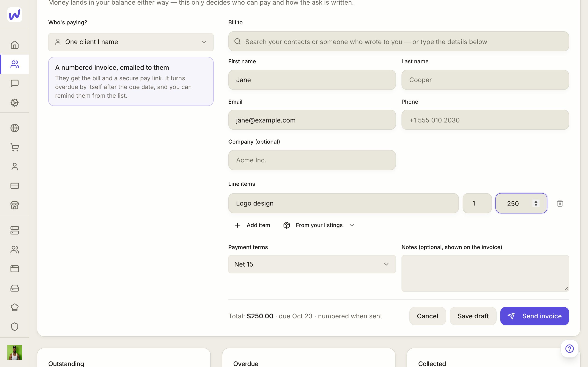
Task: Add a new line item
Action: click(x=252, y=225)
